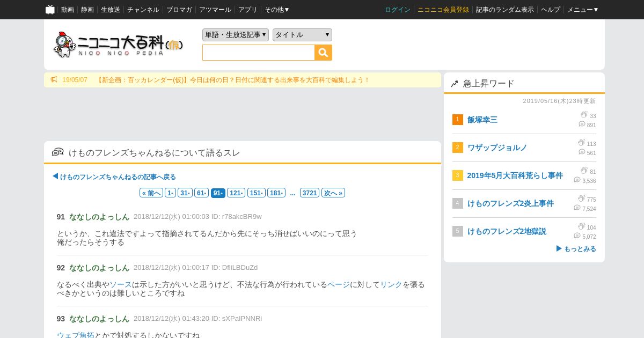Viewport: 644px width, 338px height.
Task: Jump to comments page 31-
Action: pos(185,193)
